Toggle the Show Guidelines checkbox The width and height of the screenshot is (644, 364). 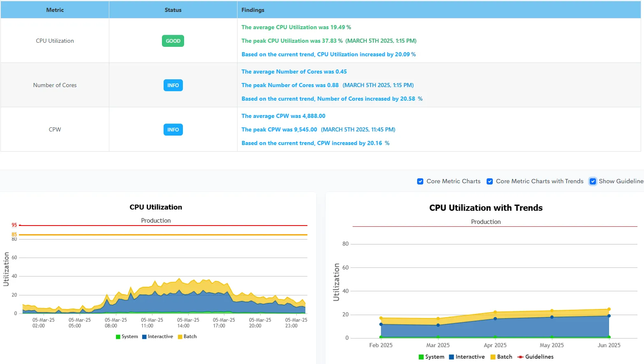(x=593, y=181)
